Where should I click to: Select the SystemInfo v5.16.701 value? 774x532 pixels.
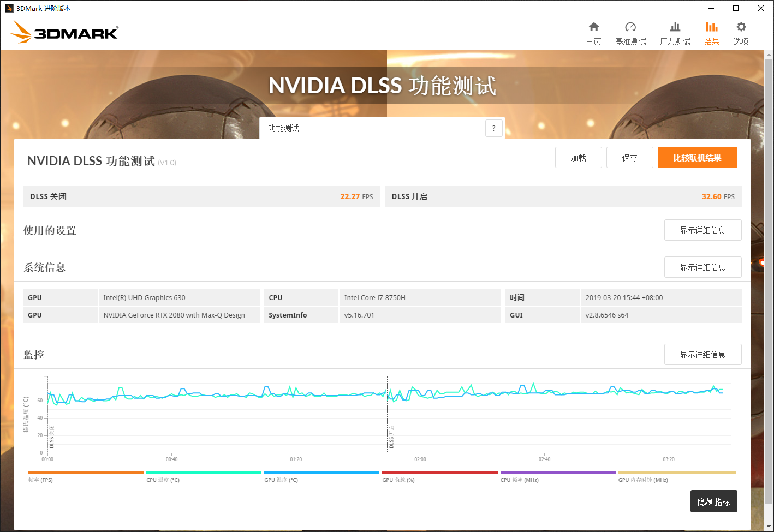pos(359,315)
